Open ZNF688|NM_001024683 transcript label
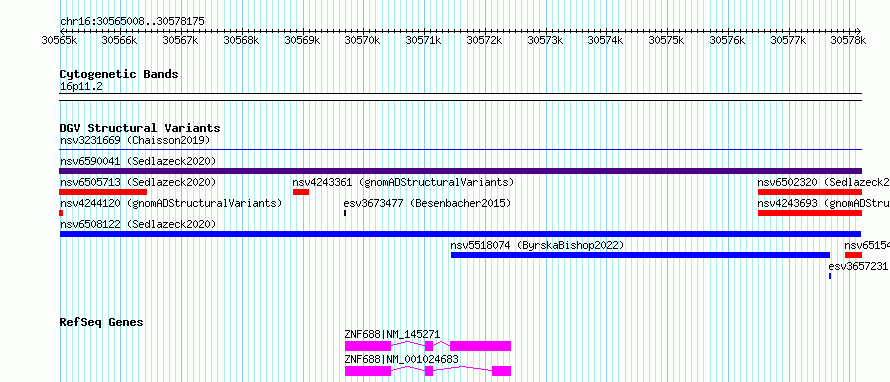 (x=401, y=359)
